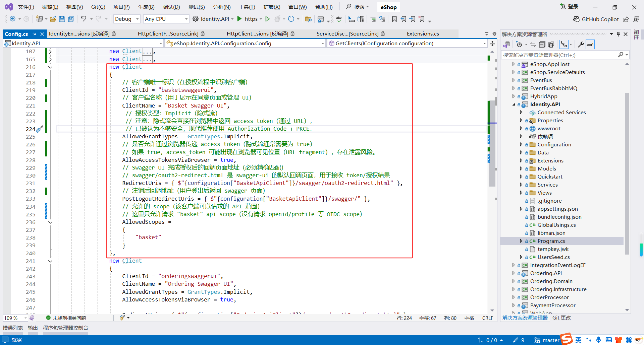Collapse the Identity.API project node
Screen dimensions: 644x345
(x=514, y=104)
